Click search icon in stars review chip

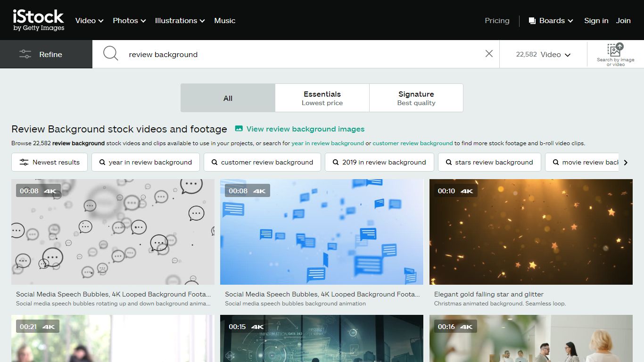(449, 162)
